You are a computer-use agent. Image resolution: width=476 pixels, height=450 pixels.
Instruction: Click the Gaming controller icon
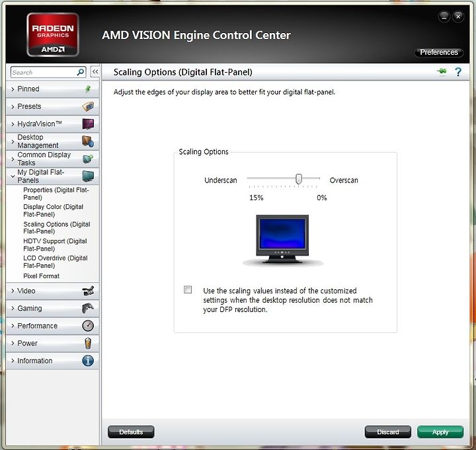pyautogui.click(x=88, y=309)
